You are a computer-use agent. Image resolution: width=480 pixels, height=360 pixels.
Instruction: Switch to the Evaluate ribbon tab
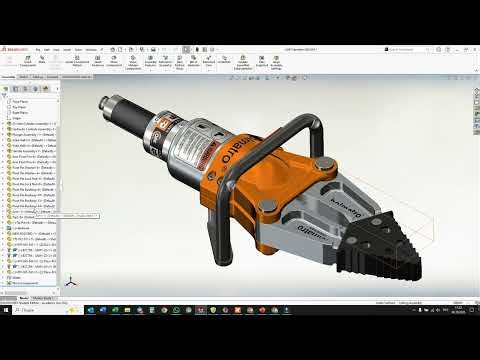pyautogui.click(x=52, y=77)
